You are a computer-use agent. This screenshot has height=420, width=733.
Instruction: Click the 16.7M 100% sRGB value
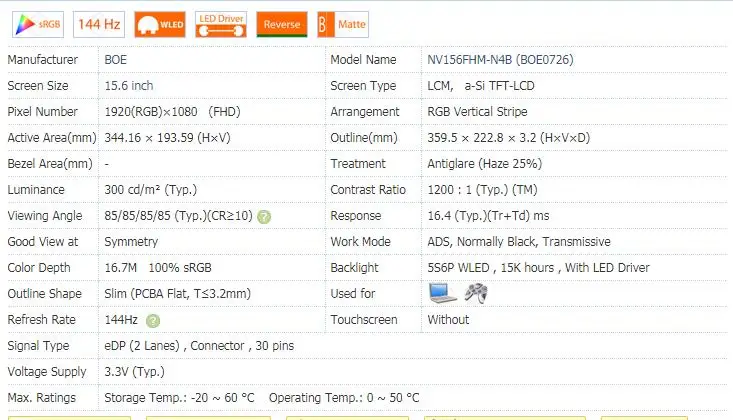tap(158, 268)
